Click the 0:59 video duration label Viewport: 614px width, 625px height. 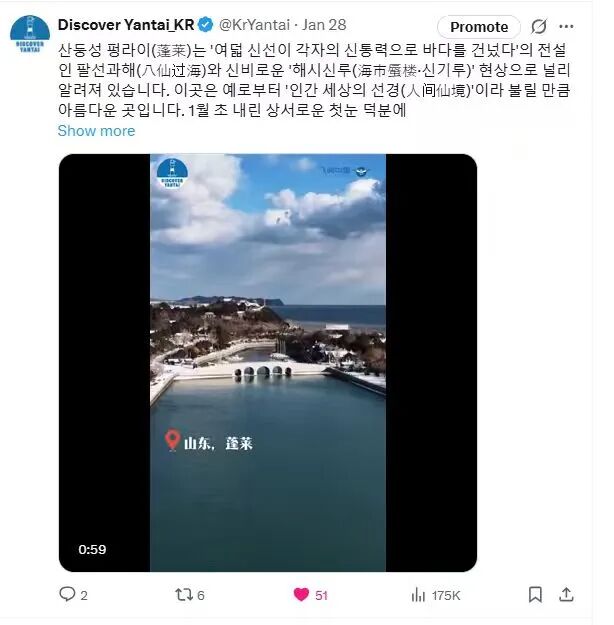pos(92,550)
